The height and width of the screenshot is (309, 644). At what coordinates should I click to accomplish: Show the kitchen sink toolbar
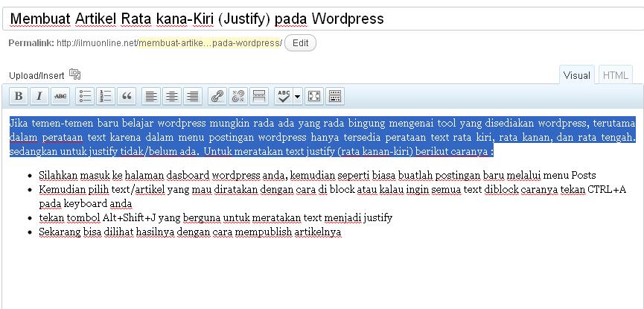coord(335,96)
